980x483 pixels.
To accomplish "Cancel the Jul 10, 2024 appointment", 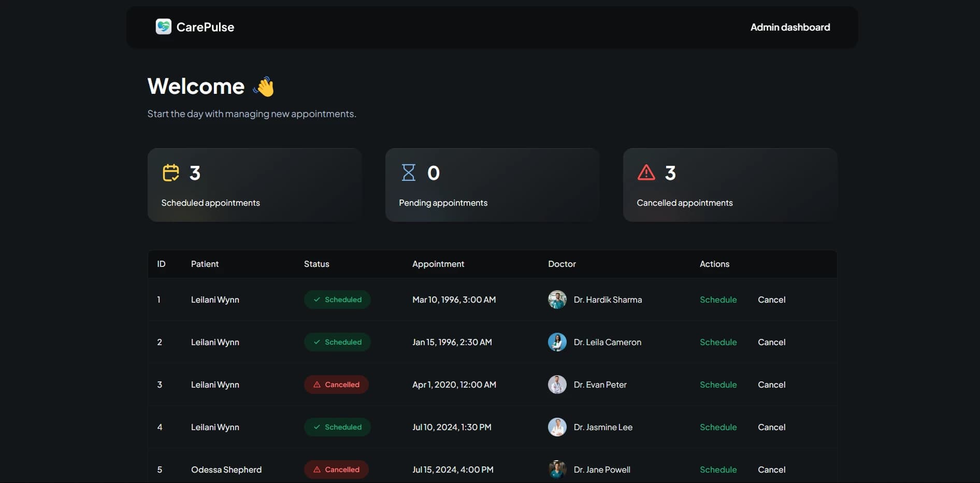I will (771, 427).
